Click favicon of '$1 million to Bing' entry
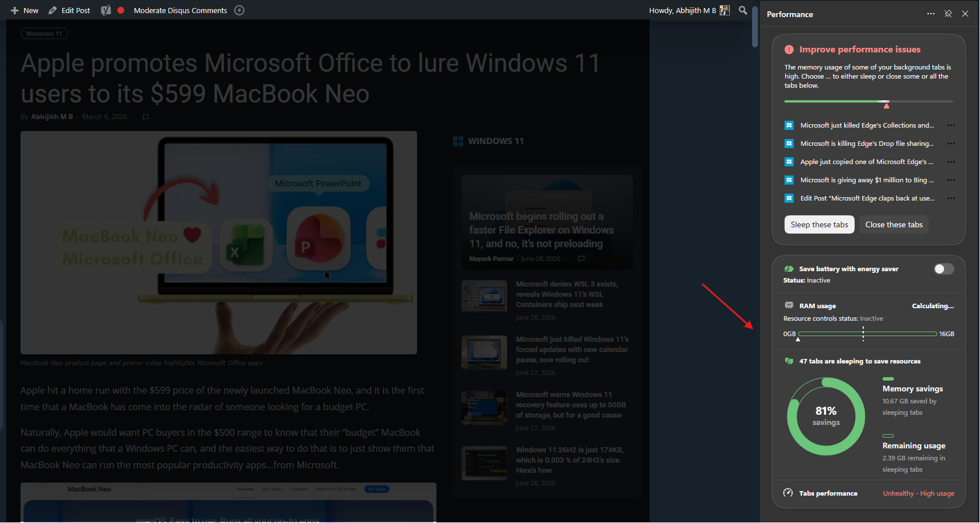Image resolution: width=980 pixels, height=523 pixels. (789, 180)
